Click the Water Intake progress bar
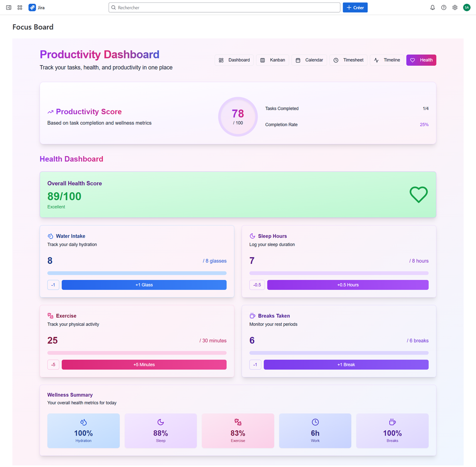The width and height of the screenshot is (476, 467). (x=137, y=272)
